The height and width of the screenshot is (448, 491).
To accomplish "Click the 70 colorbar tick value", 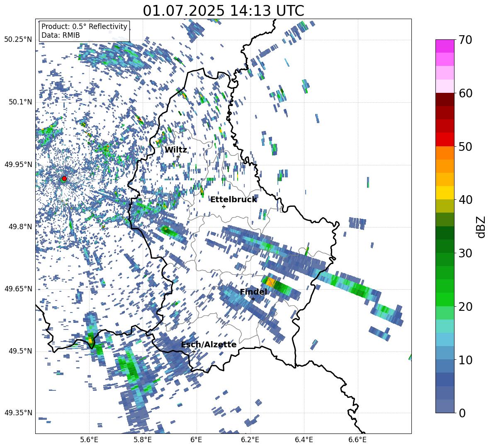I will click(x=465, y=40).
